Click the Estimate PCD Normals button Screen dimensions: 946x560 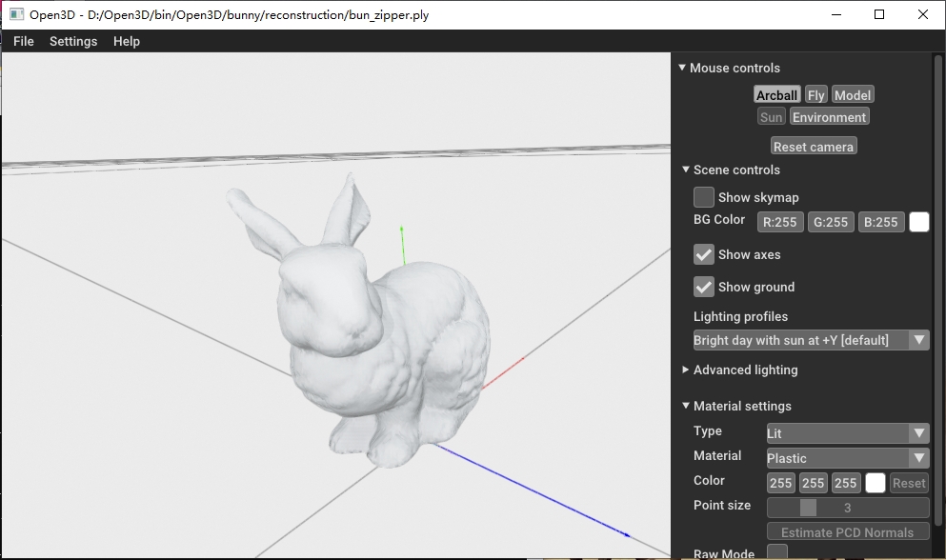click(x=848, y=532)
